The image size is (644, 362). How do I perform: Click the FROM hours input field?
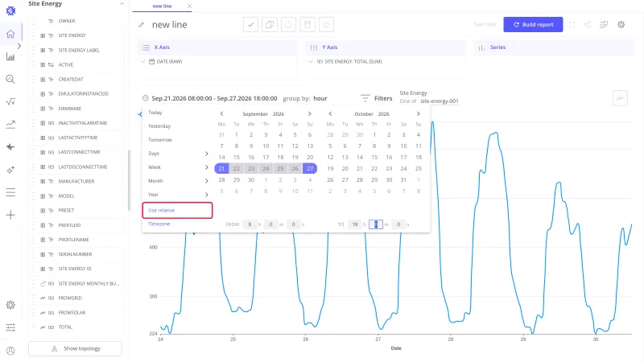[x=250, y=224]
